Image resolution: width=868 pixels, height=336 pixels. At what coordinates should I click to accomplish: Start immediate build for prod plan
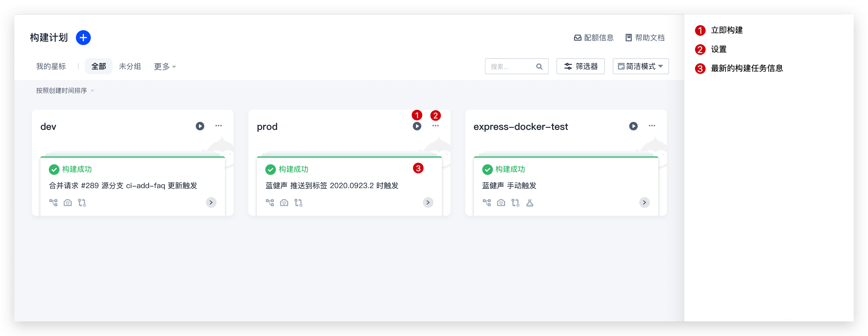[417, 126]
